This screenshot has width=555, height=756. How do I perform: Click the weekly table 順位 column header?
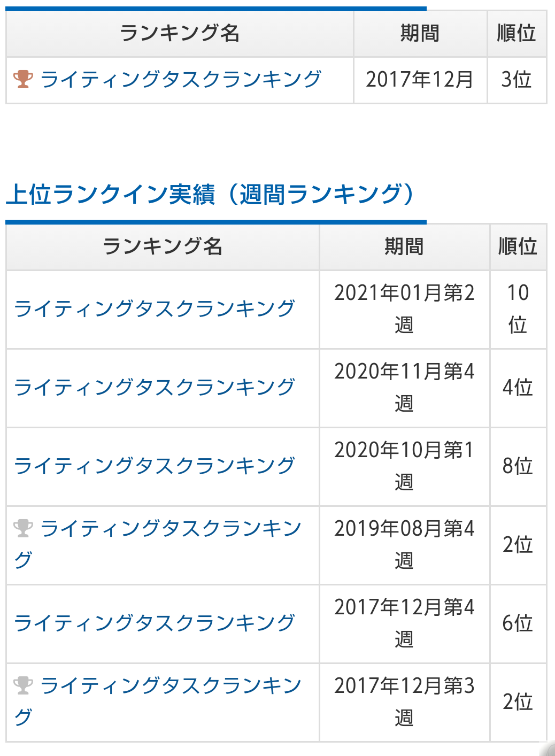coord(518,246)
